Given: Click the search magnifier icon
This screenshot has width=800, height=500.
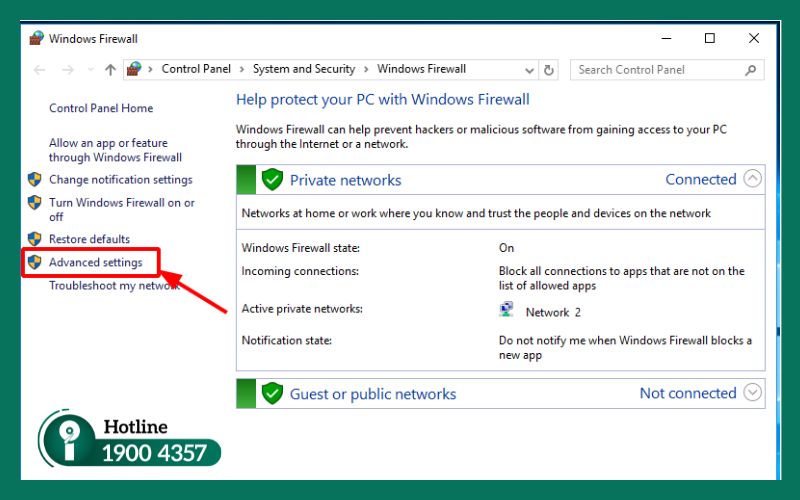Looking at the screenshot, I should [751, 70].
